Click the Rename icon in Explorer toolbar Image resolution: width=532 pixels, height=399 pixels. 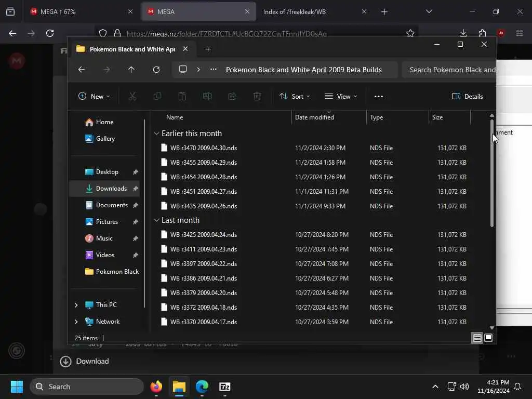tap(207, 96)
